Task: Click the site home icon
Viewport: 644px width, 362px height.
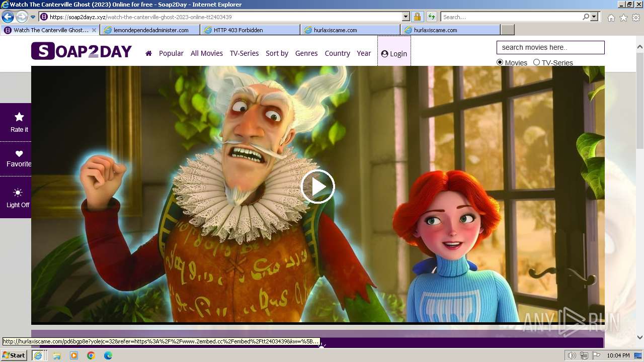Action: [x=148, y=53]
